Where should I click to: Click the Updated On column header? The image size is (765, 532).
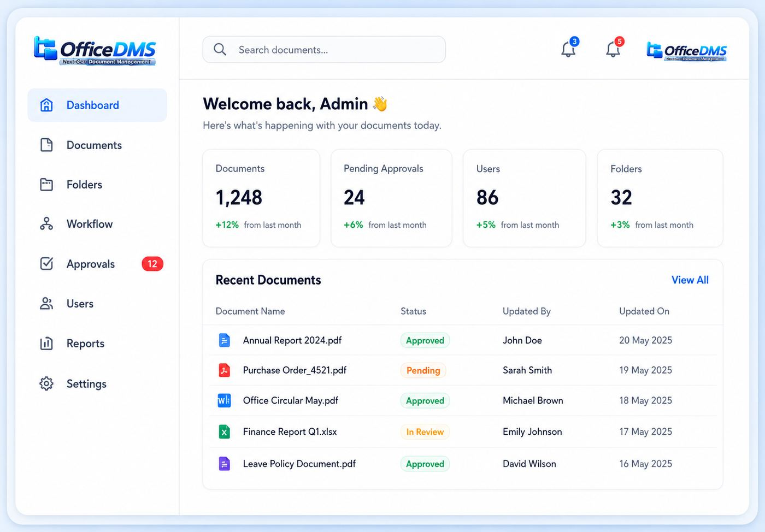(644, 311)
